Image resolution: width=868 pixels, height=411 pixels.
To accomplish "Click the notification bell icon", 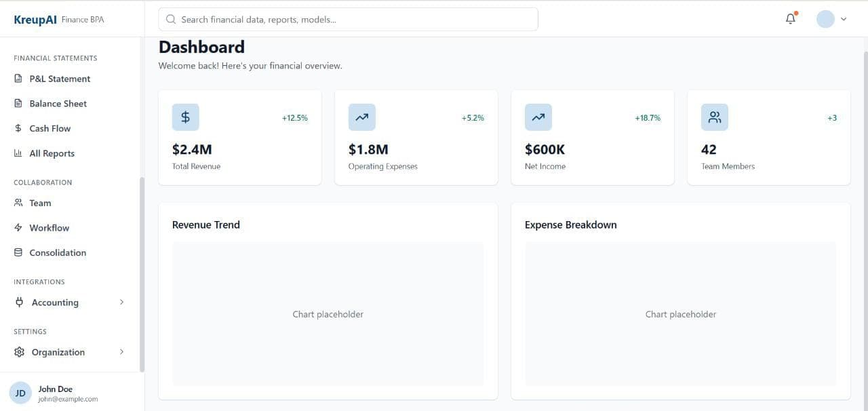I will 790,18.
